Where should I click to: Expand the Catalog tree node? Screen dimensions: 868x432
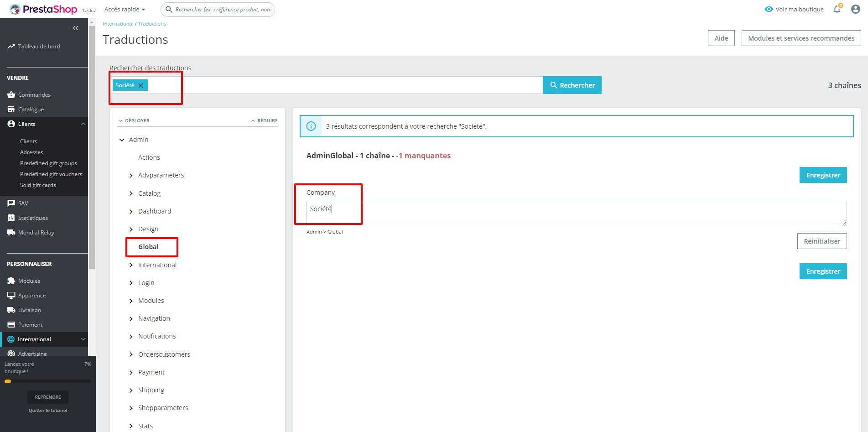(x=131, y=193)
